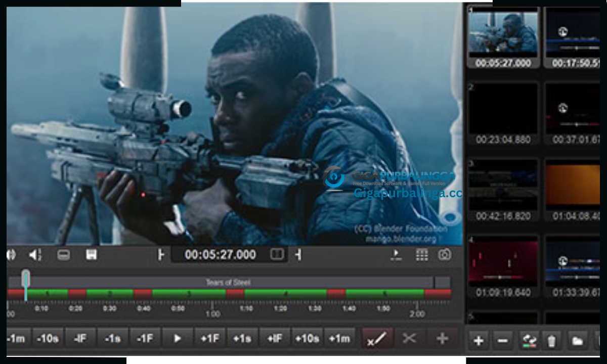The image size is (607, 364).
Task: Click the delete trash can icon
Action: click(551, 341)
